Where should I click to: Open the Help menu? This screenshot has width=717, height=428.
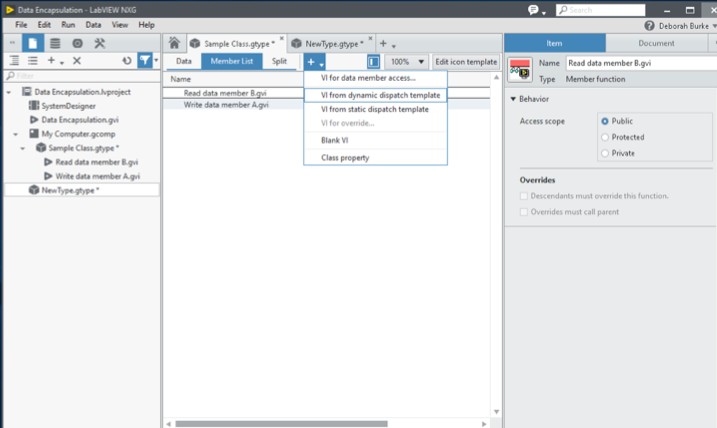(x=146, y=25)
